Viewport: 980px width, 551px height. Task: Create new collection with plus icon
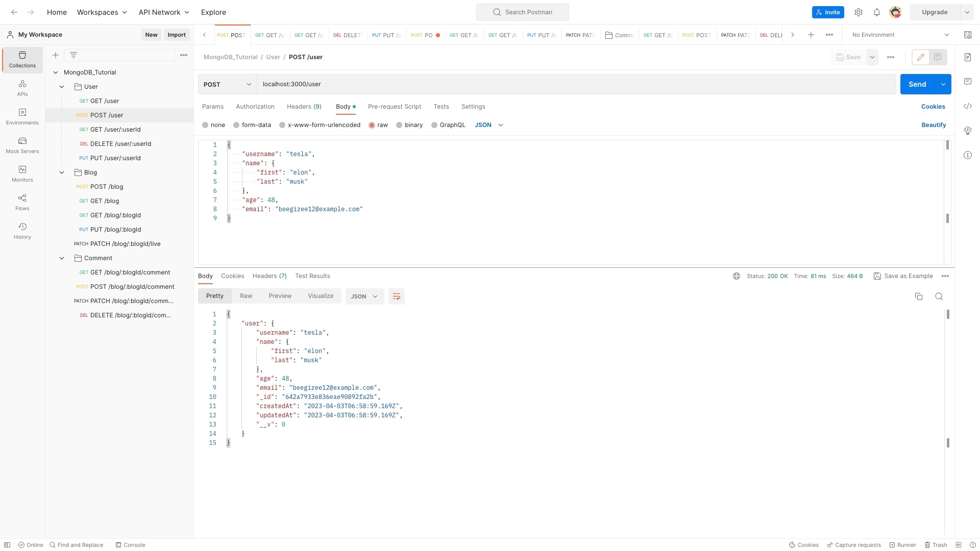pyautogui.click(x=56, y=55)
